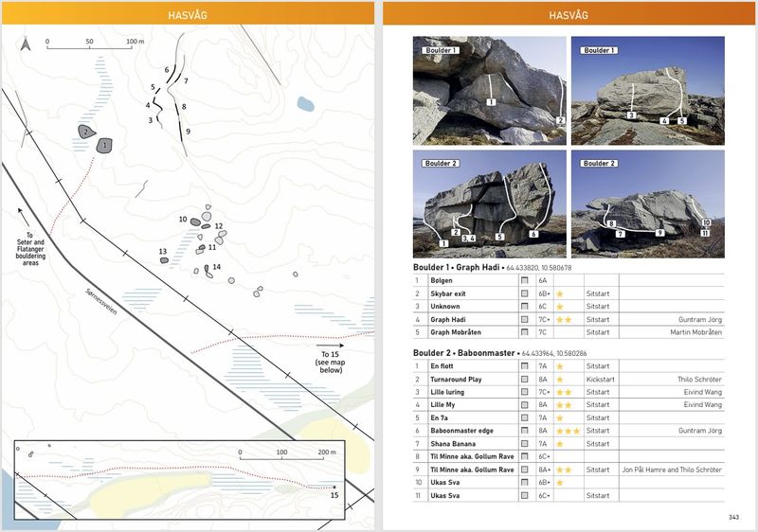Viewport: 758px width, 532px height.
Task: Click the north arrow on the map
Action: pyautogui.click(x=26, y=44)
